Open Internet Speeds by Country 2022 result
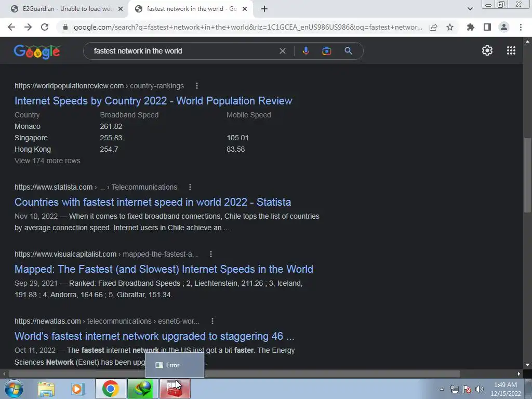532x399 pixels. [153, 101]
